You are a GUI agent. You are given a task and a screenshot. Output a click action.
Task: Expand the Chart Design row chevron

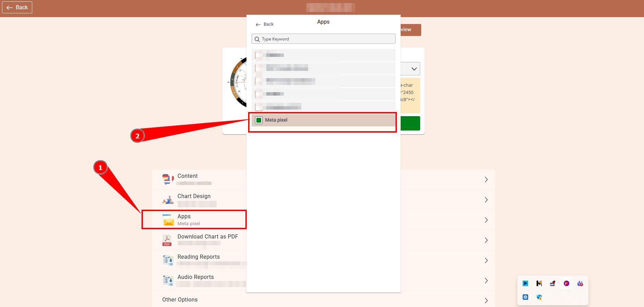pyautogui.click(x=486, y=200)
